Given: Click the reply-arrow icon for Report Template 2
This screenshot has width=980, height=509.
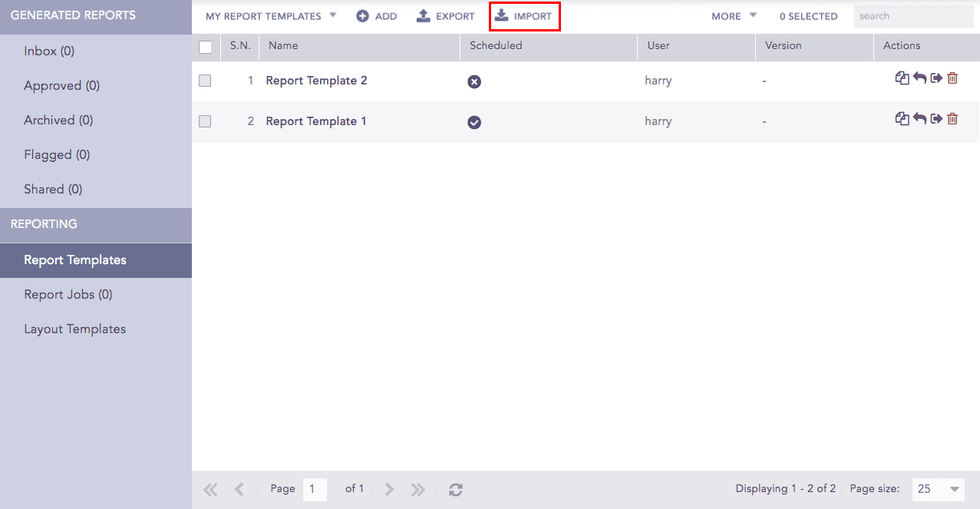Looking at the screenshot, I should pyautogui.click(x=919, y=78).
